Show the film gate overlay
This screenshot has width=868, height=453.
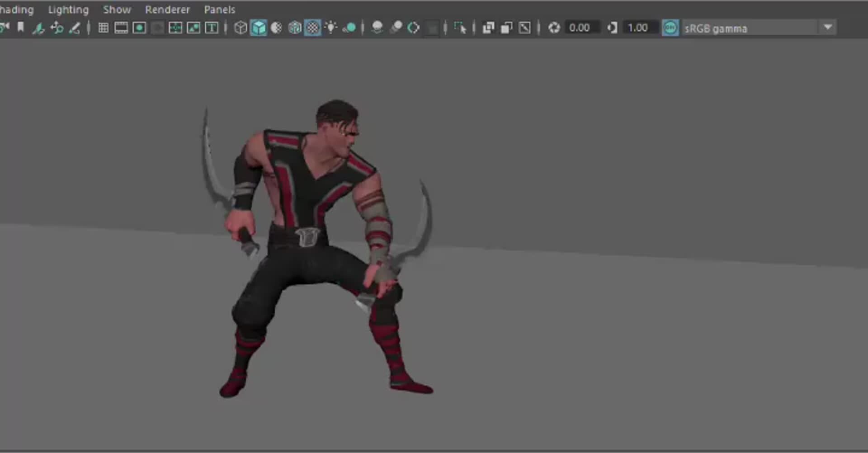click(121, 28)
